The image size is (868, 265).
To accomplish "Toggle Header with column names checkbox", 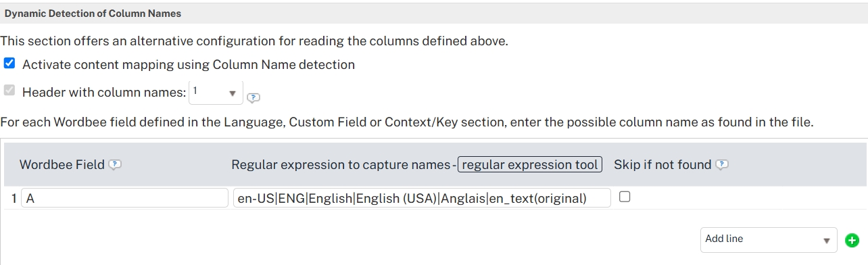I will pos(9,91).
